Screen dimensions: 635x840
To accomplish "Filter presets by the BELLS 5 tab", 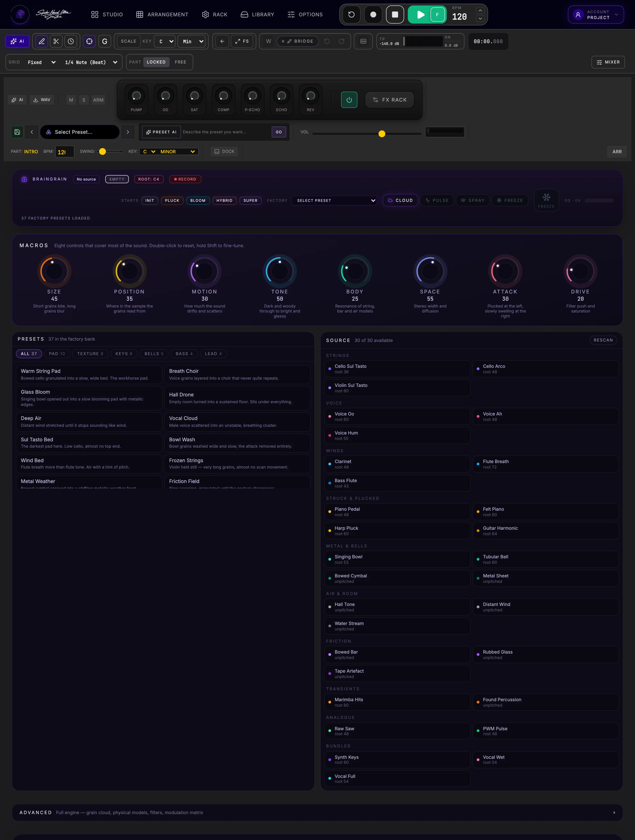I will (154, 354).
